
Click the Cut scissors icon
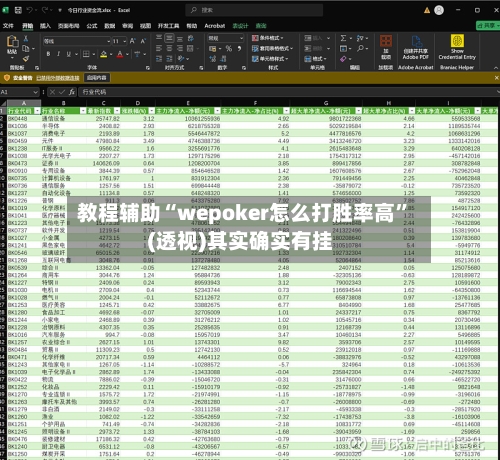point(26,39)
